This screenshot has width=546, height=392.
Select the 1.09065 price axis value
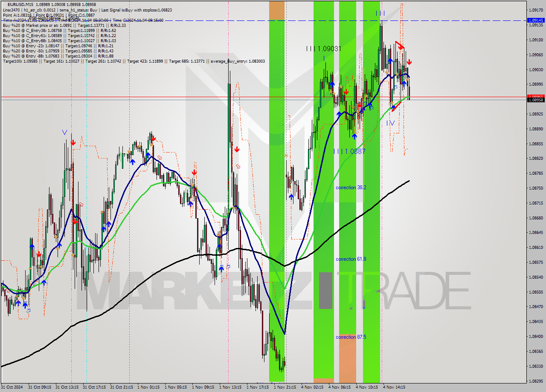coord(536,55)
